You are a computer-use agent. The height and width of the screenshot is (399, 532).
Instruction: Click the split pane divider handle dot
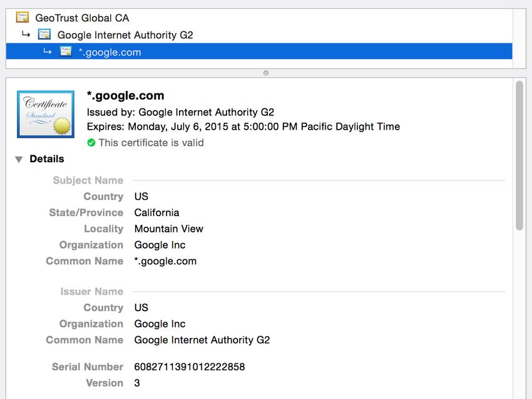[x=266, y=73]
